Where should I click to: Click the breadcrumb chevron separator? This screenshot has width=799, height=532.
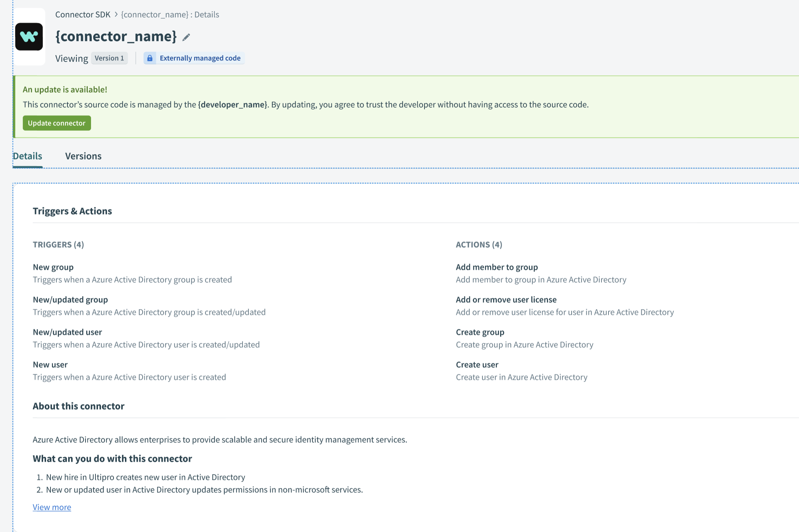pyautogui.click(x=116, y=14)
